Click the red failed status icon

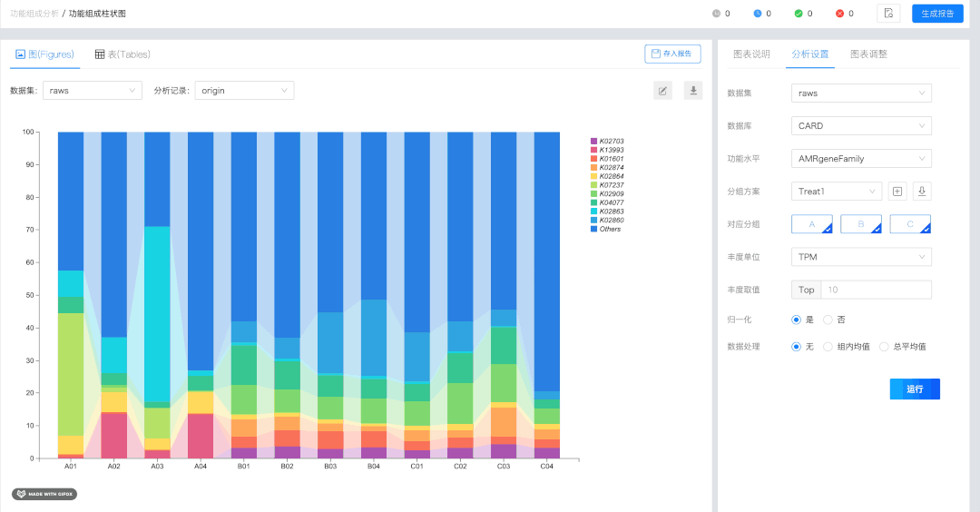[x=839, y=13]
